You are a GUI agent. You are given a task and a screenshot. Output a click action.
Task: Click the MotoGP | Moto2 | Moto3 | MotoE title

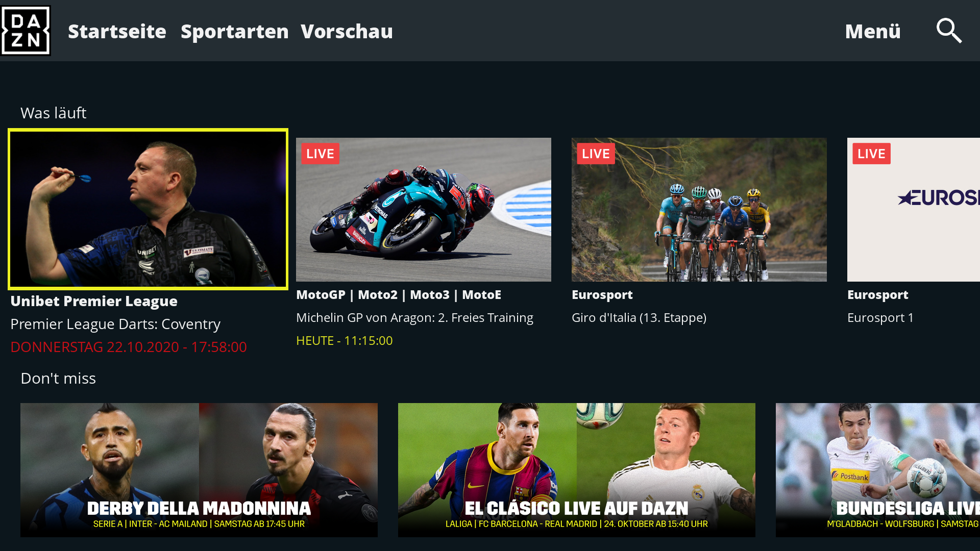(x=399, y=294)
